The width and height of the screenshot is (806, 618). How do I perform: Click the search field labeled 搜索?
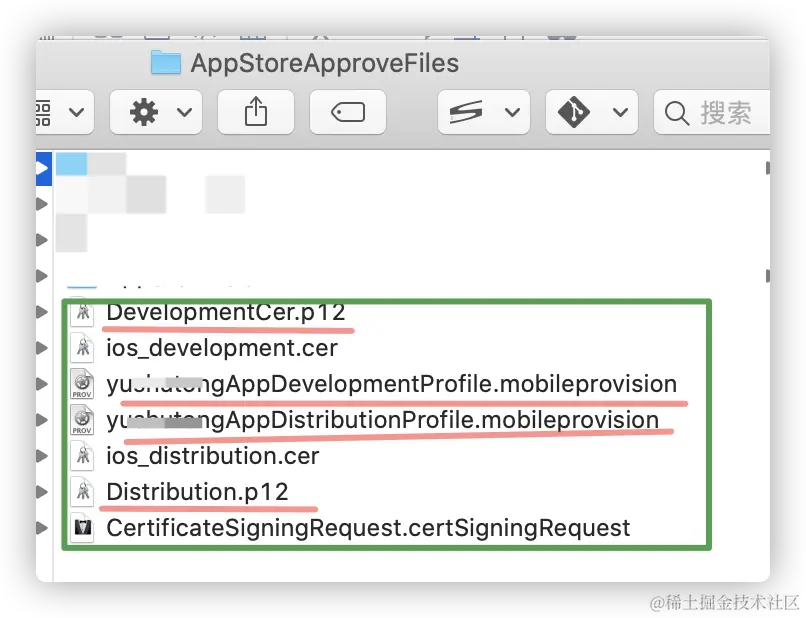click(712, 112)
